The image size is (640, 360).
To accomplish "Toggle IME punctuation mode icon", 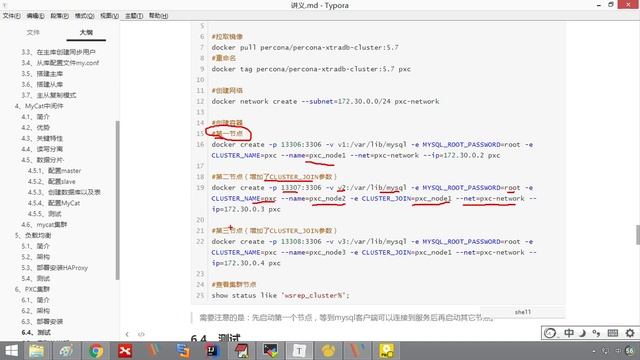I will click(596, 333).
